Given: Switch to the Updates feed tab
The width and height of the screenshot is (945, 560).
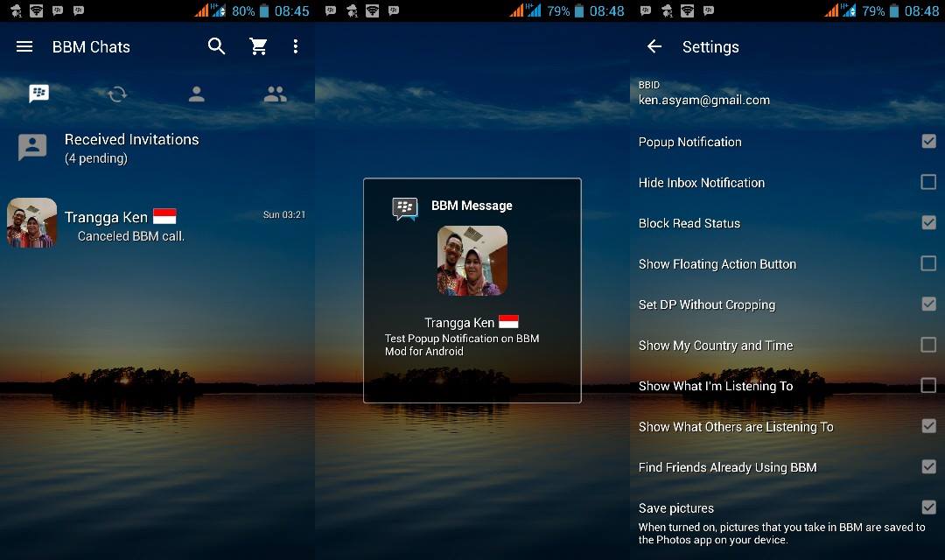Looking at the screenshot, I should tap(117, 94).
